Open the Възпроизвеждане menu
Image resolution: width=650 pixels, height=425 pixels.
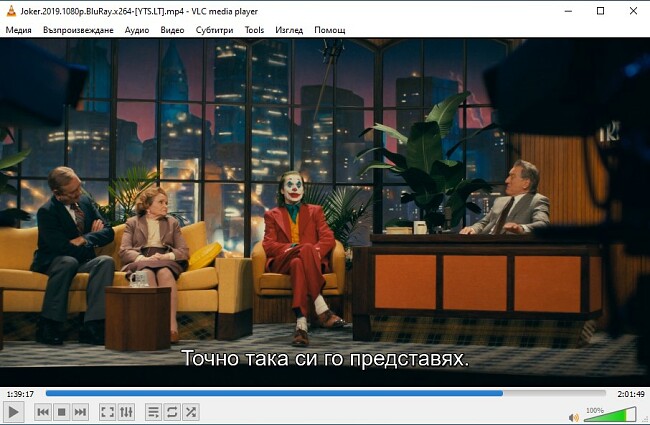pyautogui.click(x=78, y=30)
